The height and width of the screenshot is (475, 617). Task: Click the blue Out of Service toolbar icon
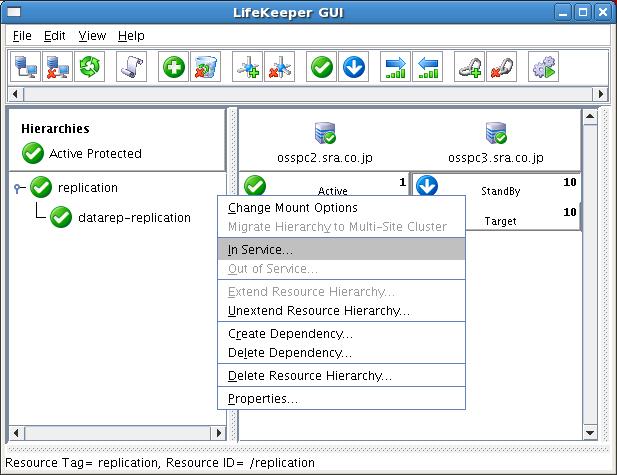coord(353,67)
